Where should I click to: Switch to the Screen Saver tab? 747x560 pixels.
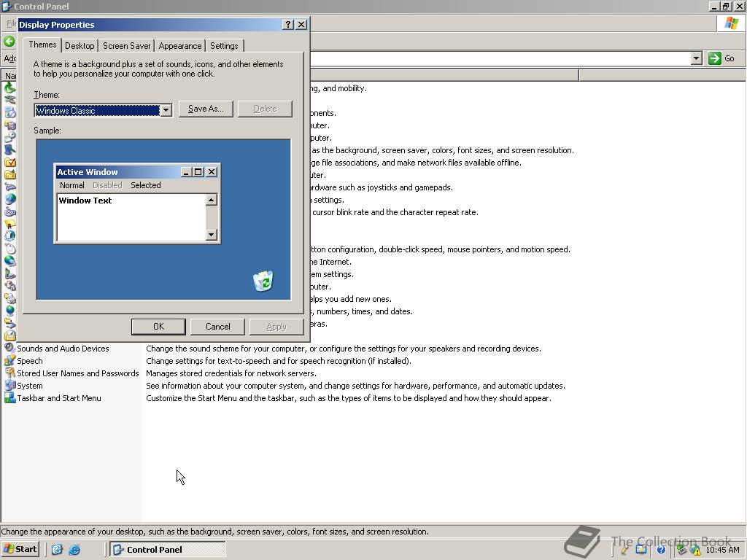[x=127, y=46]
